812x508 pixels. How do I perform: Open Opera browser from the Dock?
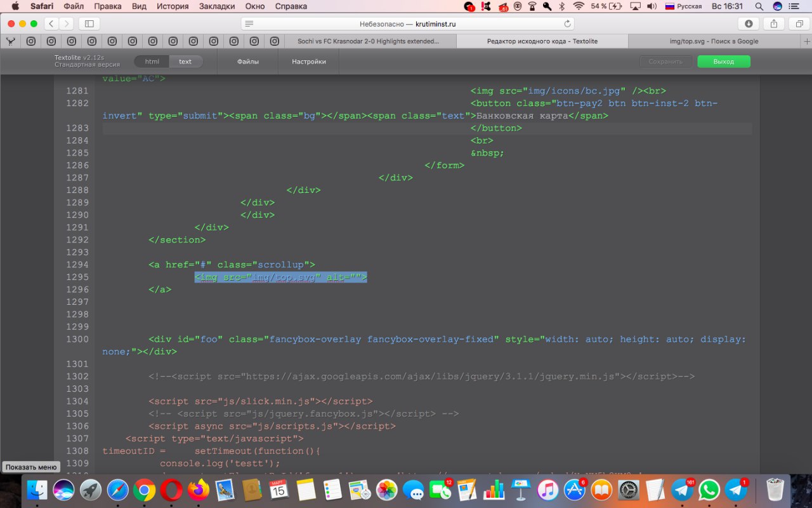171,490
